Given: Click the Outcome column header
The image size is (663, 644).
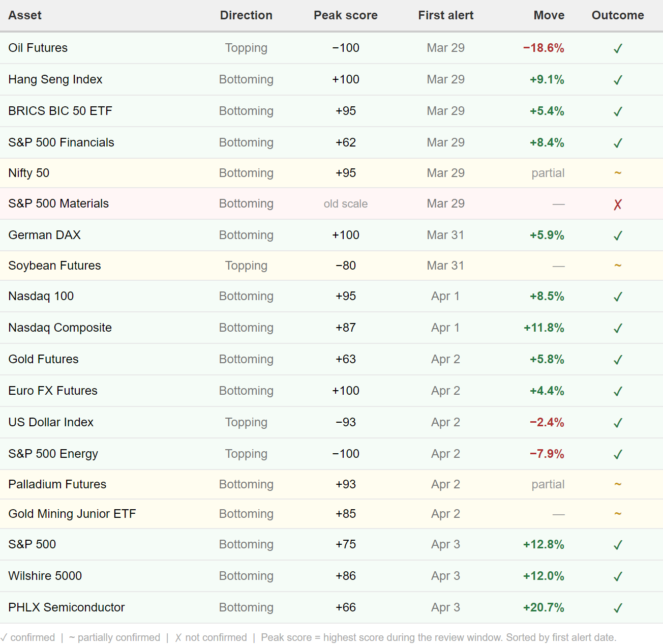Looking at the screenshot, I should click(x=618, y=15).
